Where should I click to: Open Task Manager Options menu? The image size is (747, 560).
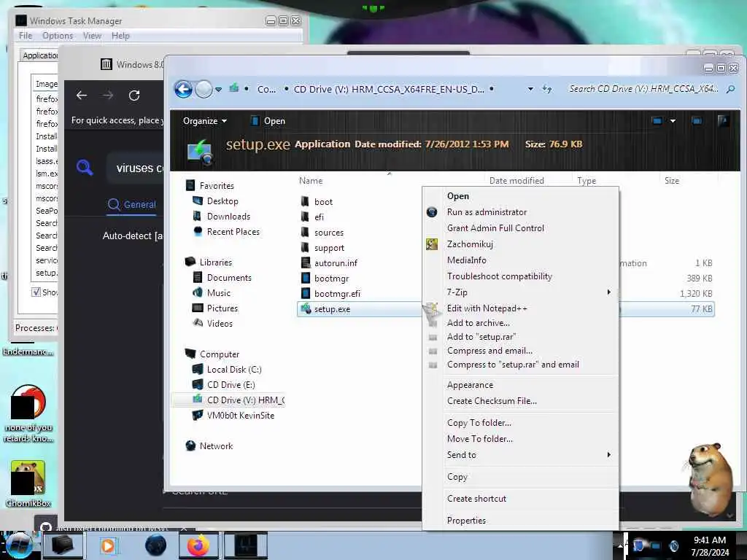coord(58,36)
